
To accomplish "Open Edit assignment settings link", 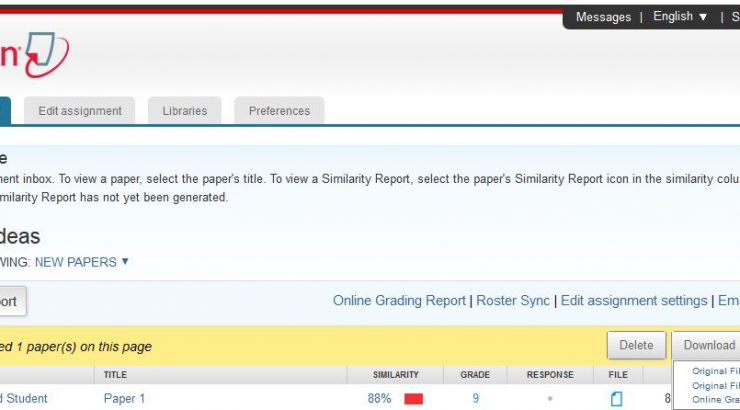I will pyautogui.click(x=634, y=300).
